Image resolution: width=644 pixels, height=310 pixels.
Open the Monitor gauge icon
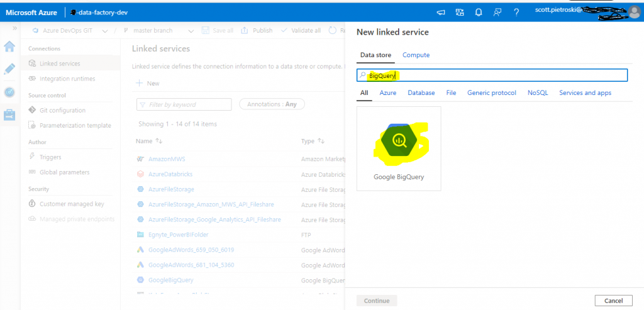[x=9, y=92]
